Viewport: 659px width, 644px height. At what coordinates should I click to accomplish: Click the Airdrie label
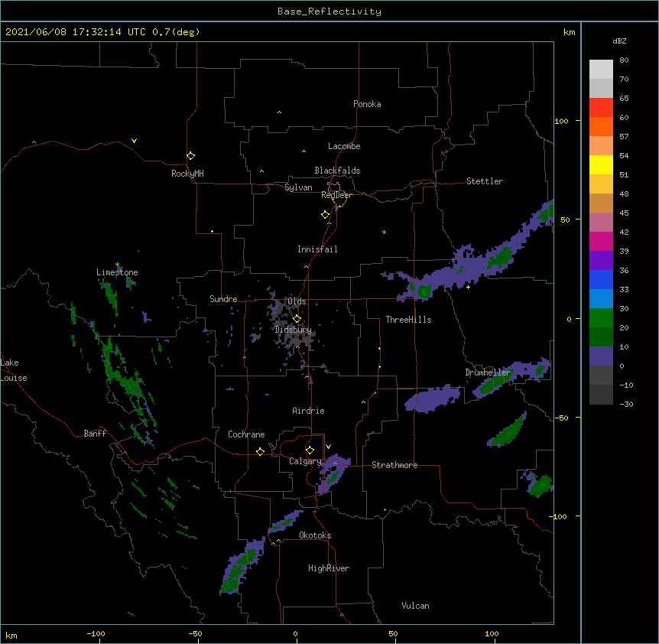pos(309,411)
